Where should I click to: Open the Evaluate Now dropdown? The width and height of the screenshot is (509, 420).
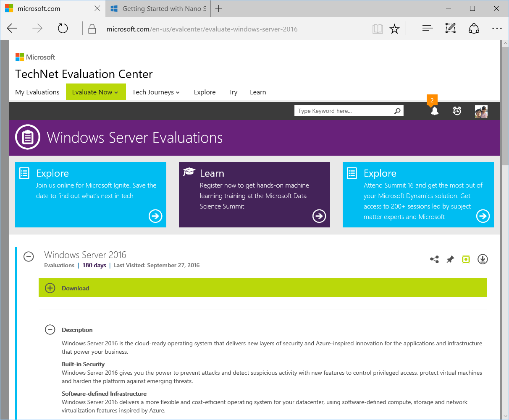[x=95, y=92]
